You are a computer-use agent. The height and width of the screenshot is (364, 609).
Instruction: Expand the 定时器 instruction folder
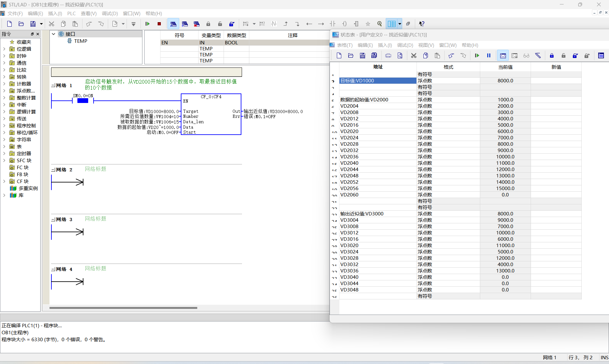(4, 153)
